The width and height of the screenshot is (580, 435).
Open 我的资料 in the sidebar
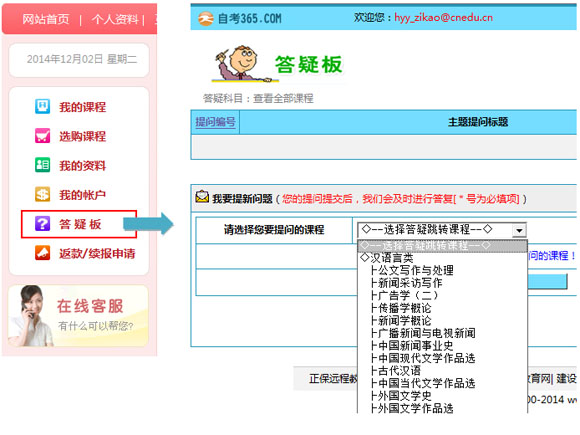coord(82,165)
